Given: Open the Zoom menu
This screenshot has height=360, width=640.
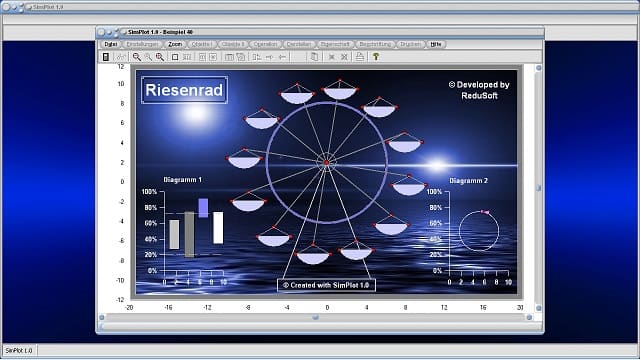Looking at the screenshot, I should [175, 44].
